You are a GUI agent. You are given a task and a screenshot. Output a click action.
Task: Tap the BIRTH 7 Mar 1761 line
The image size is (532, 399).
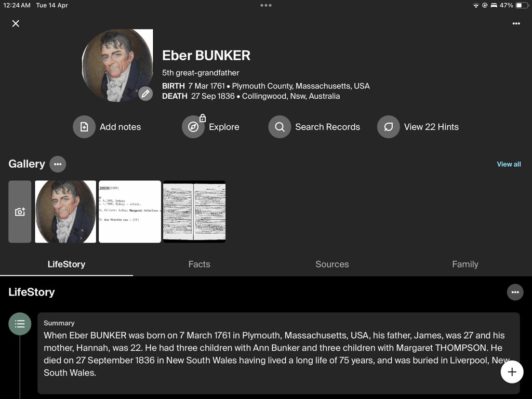pos(265,86)
